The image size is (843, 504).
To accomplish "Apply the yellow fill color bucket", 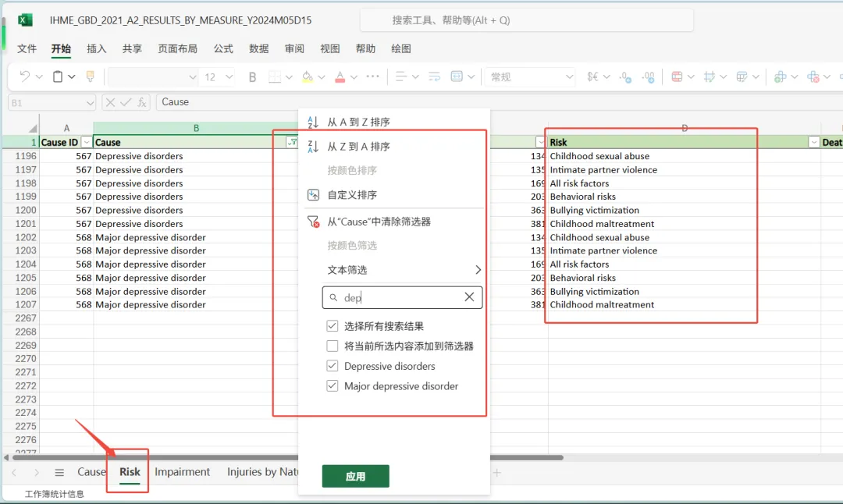I will click(308, 76).
